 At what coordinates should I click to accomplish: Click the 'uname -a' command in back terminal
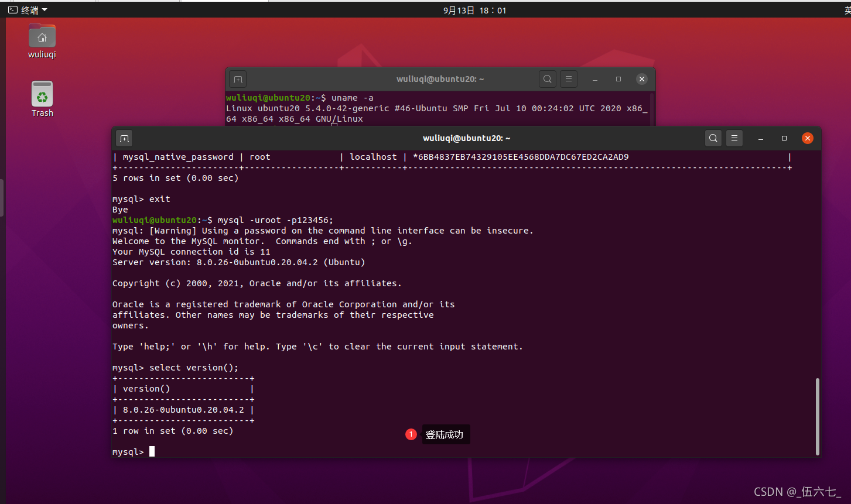click(352, 98)
